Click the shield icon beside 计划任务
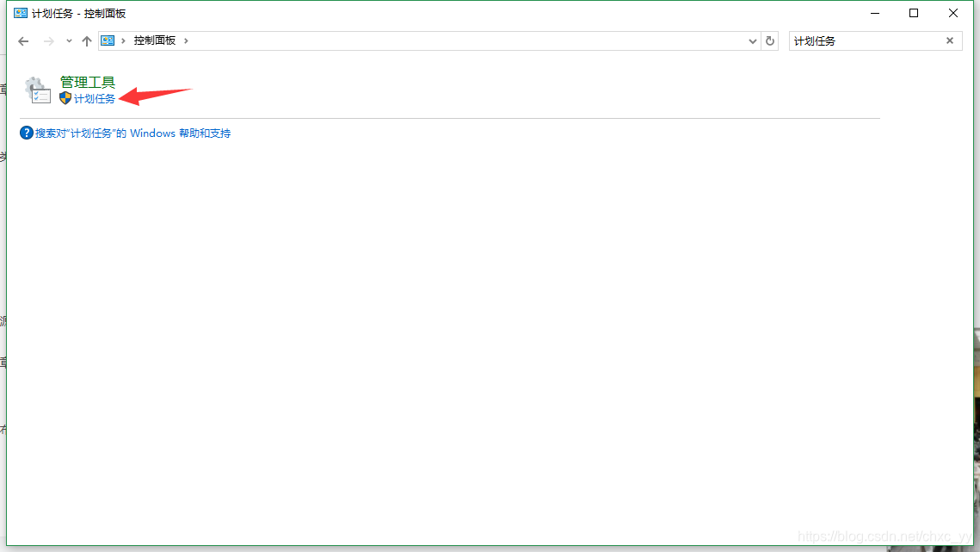 65,98
